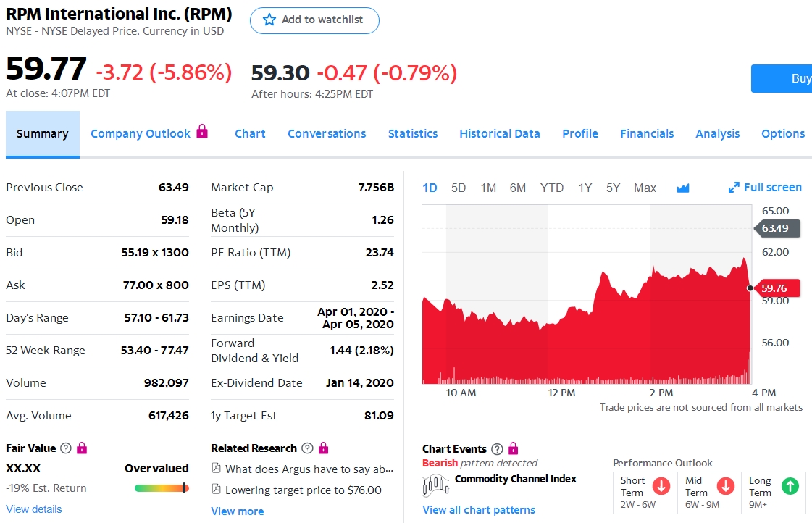Select the YTD chart range
This screenshot has width=812, height=523.
pyautogui.click(x=551, y=188)
